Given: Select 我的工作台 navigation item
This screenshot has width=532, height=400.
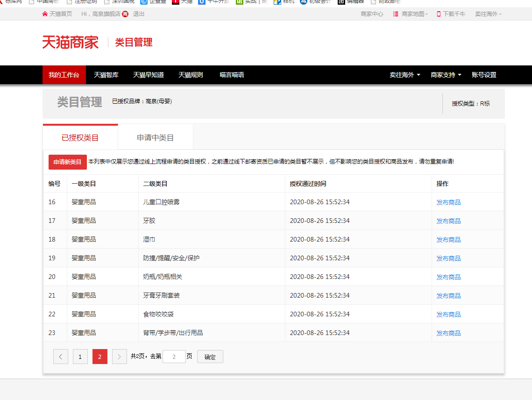Looking at the screenshot, I should click(x=64, y=75).
